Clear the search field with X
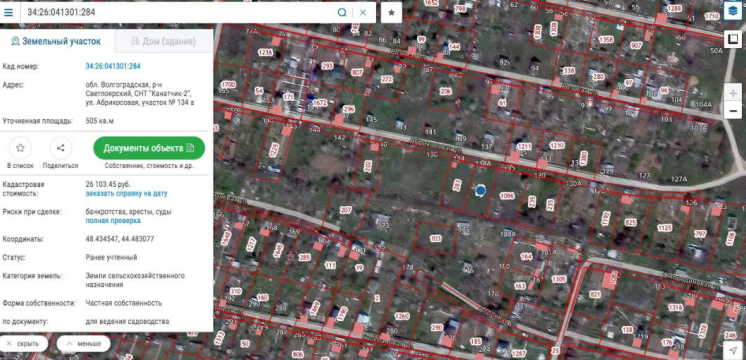Viewport: 746px width, 360px height. tap(363, 12)
